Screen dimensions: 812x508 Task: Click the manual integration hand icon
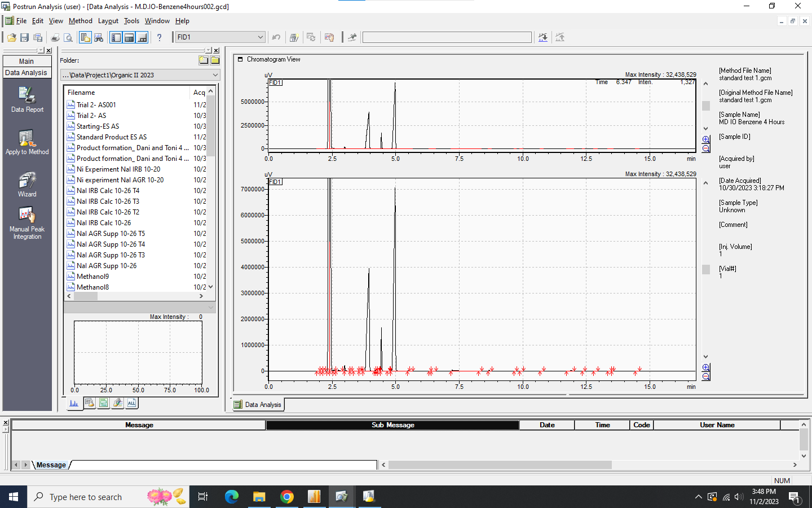pyautogui.click(x=329, y=37)
